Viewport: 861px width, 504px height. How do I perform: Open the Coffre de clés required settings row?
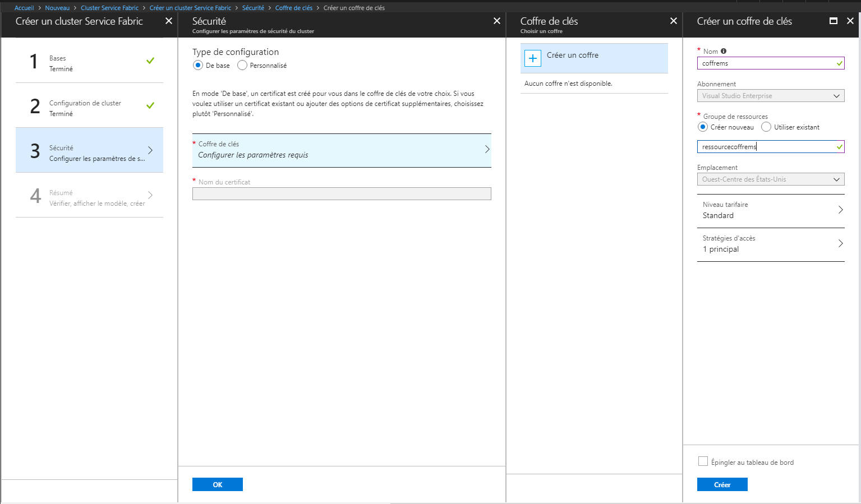(342, 150)
